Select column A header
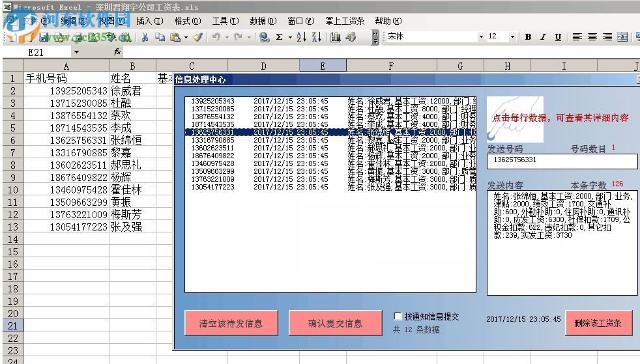Viewport: 640px width, 364px height. [66, 66]
